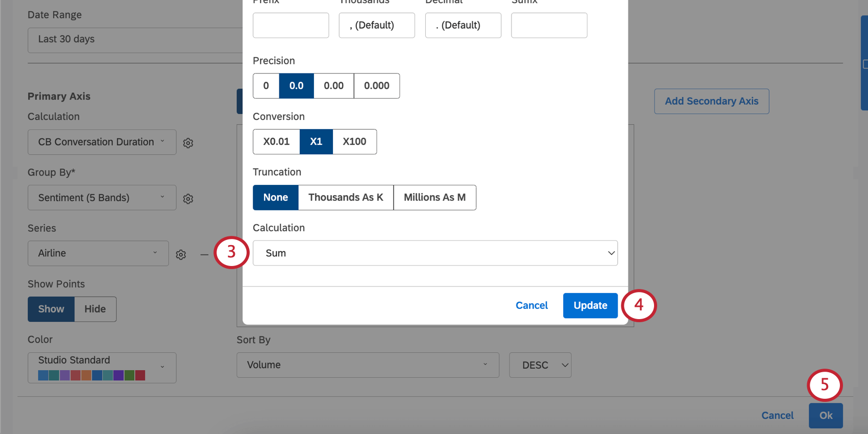Viewport: 868px width, 434px height.
Task: Truncate values as Thousands As K
Action: 346,198
